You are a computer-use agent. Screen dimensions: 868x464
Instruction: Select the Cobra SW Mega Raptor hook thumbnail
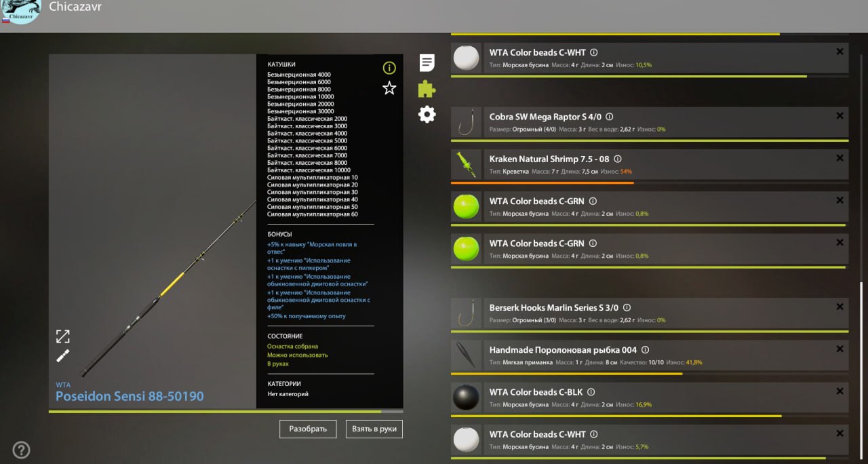[x=466, y=123]
